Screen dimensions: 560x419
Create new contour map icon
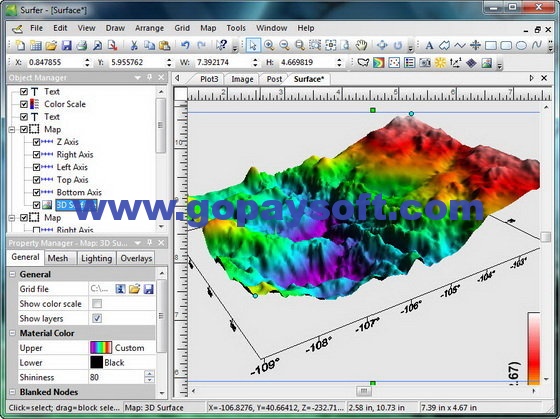[x=379, y=63]
